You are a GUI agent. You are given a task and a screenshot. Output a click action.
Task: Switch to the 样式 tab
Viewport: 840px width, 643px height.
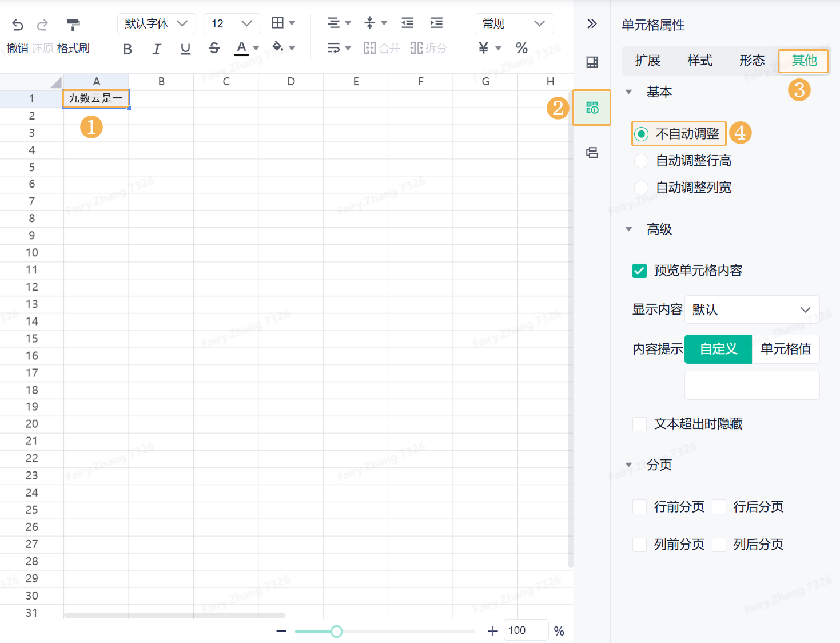click(x=700, y=61)
